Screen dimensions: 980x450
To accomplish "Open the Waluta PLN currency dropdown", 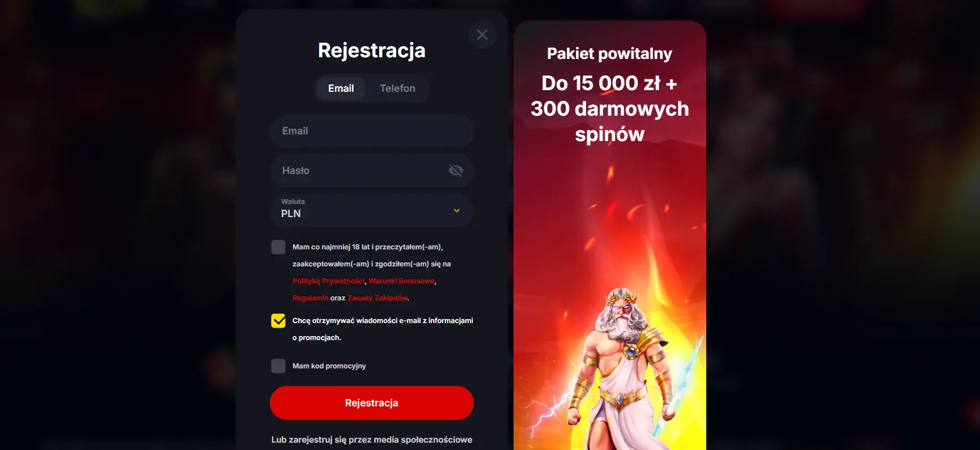I will coord(372,210).
